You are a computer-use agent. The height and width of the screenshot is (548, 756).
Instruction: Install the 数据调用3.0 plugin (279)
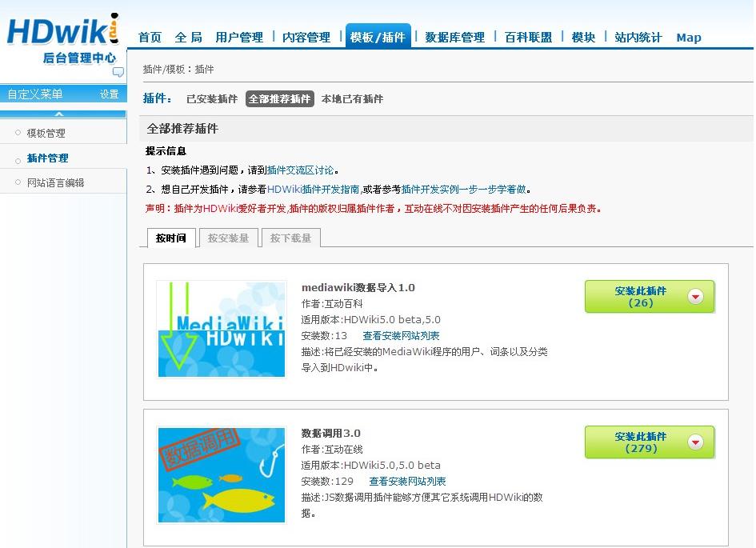(650, 442)
